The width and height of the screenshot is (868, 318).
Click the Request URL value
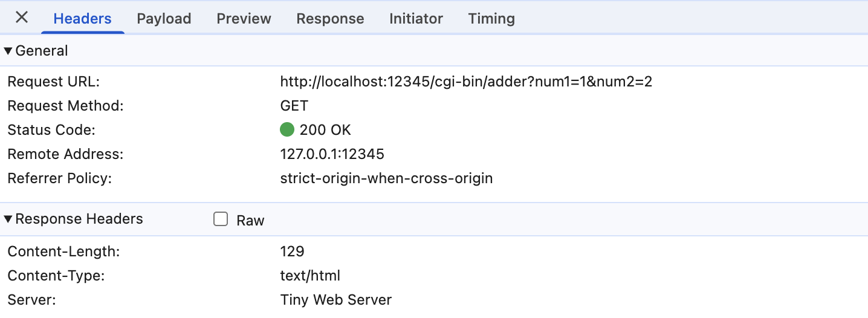(x=466, y=82)
